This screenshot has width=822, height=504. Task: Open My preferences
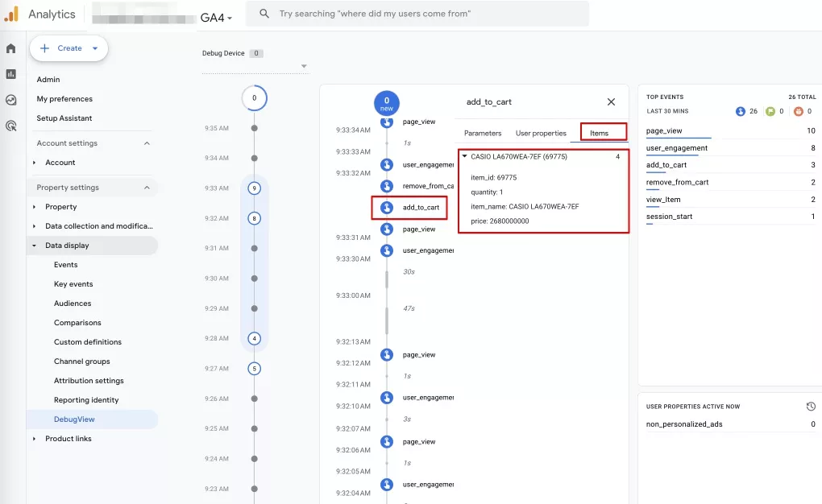(x=64, y=99)
